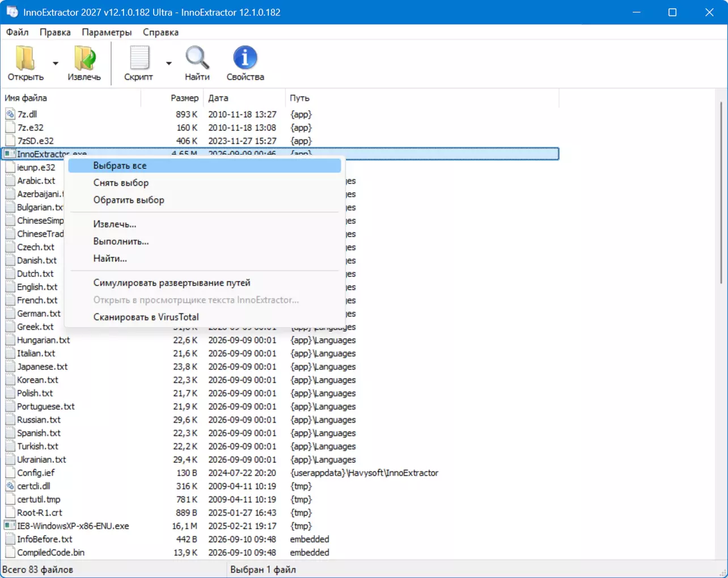Click the Ukrainian.txt file icon
Image resolution: width=728 pixels, height=578 pixels.
tap(10, 460)
